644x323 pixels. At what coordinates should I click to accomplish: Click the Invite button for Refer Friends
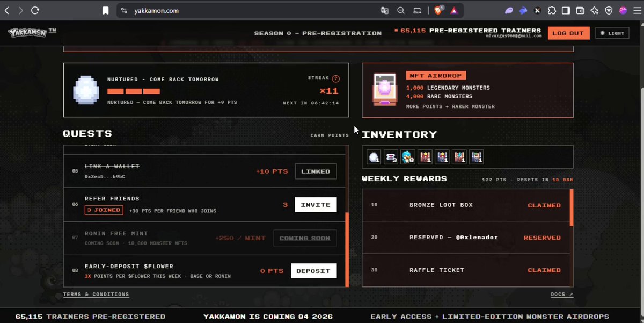click(x=316, y=205)
